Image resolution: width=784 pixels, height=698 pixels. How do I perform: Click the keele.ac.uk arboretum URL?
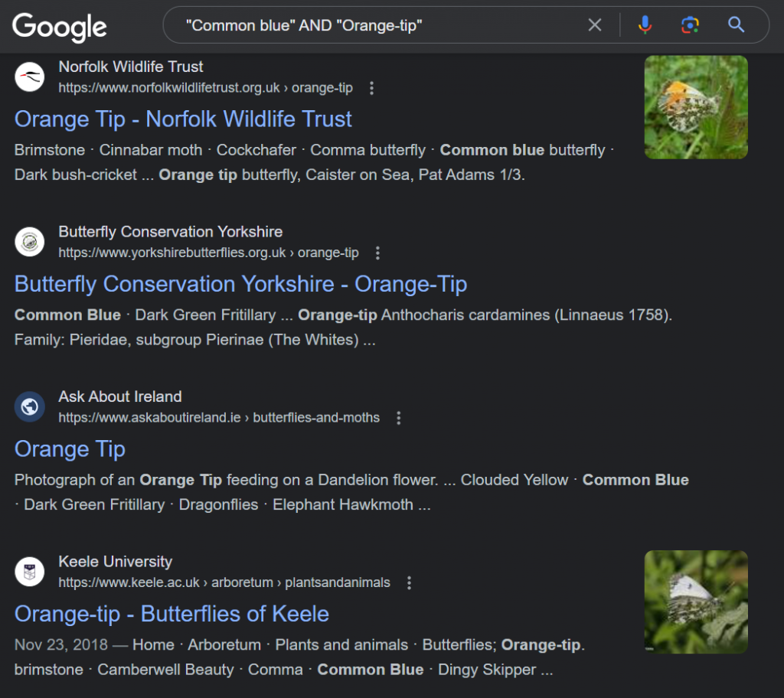pos(224,583)
